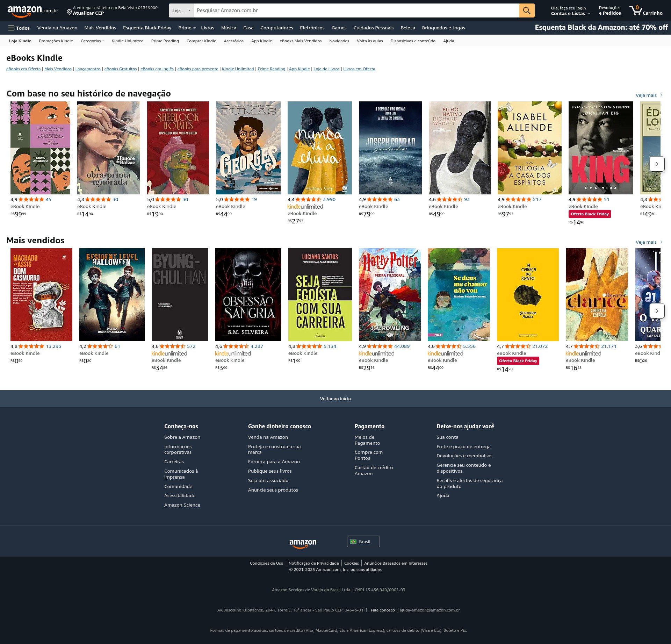Click the Brasil flag country selector

[x=363, y=542]
